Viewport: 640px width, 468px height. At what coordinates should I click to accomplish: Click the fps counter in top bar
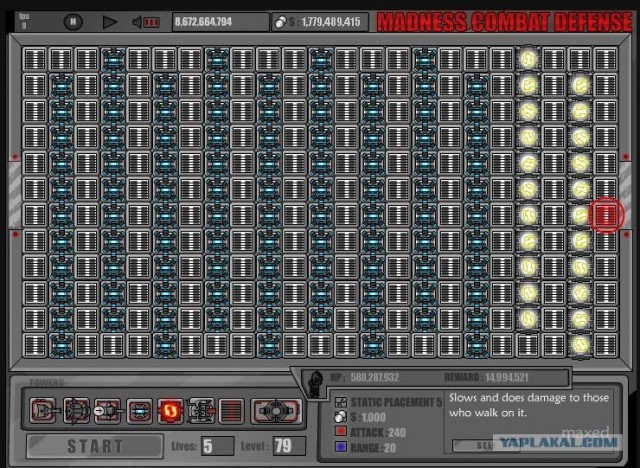point(24,20)
